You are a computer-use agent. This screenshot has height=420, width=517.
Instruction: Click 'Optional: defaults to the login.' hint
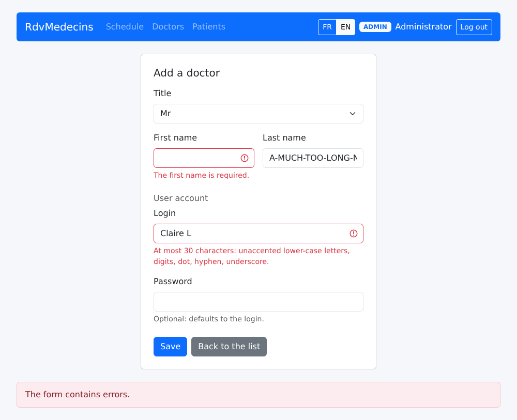pyautogui.click(x=209, y=319)
